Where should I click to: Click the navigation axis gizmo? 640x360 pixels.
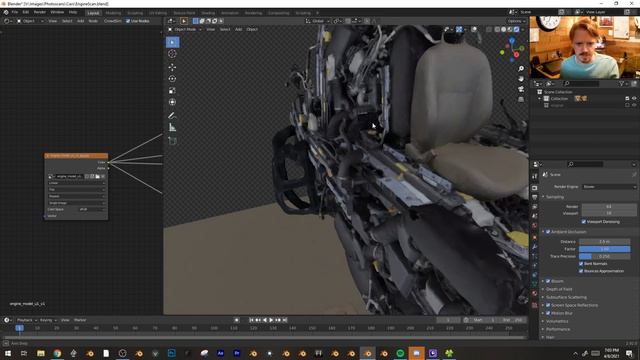(x=512, y=49)
